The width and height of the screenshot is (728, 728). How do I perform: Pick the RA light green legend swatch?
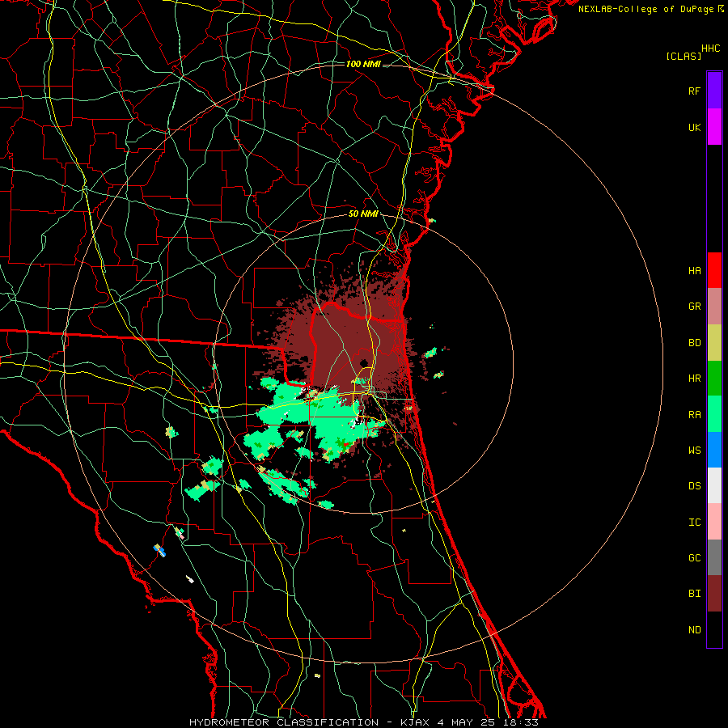coord(714,414)
